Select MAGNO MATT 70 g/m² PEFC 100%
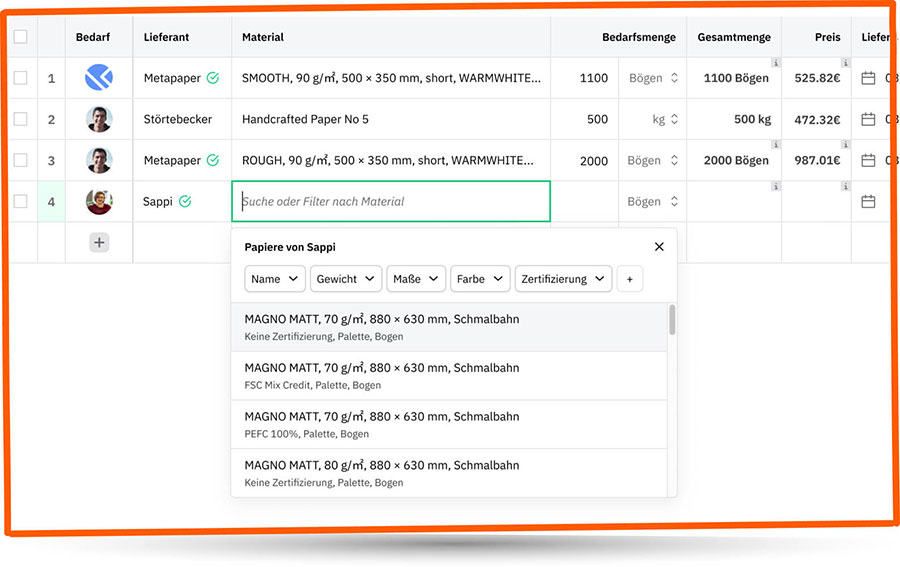This screenshot has height=567, width=900. (449, 425)
